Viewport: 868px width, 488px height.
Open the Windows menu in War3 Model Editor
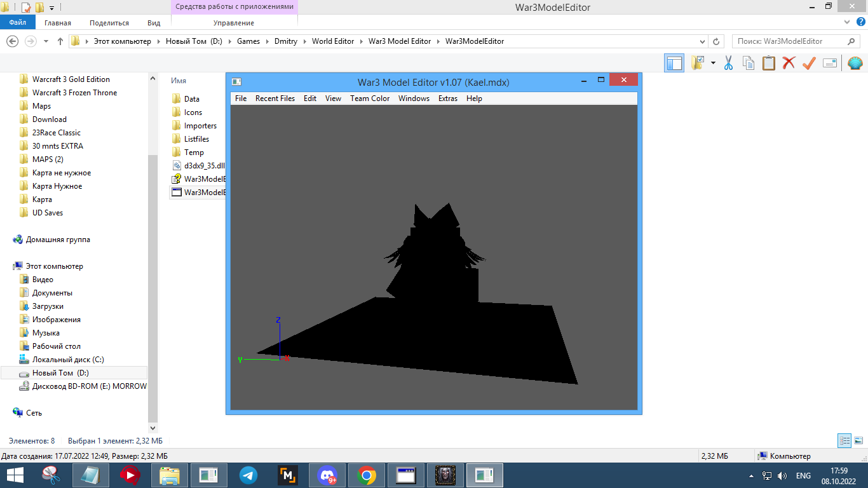414,98
